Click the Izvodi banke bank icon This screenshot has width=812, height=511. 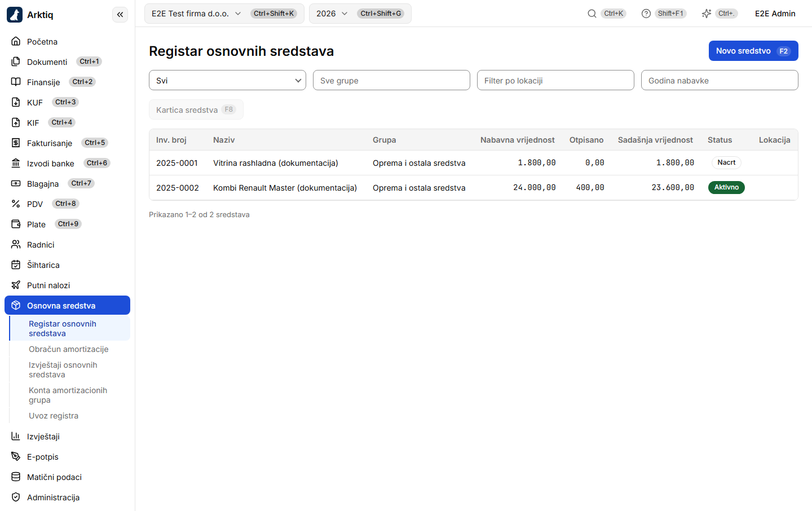click(16, 163)
